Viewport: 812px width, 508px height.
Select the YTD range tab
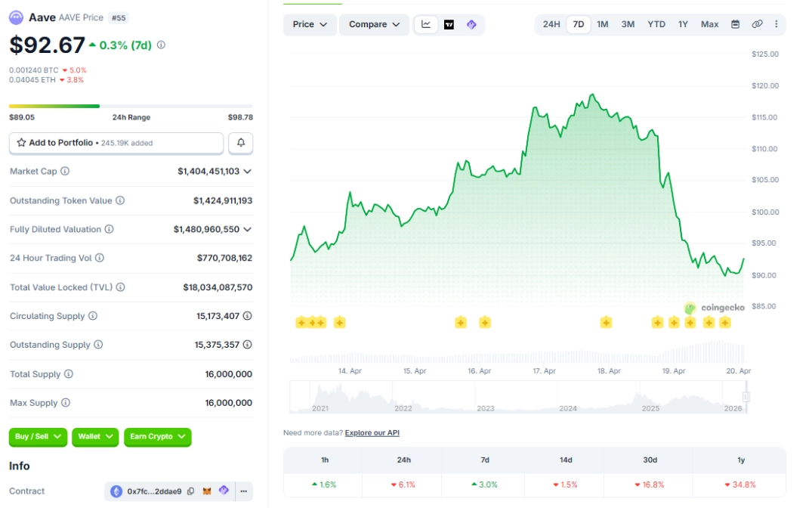point(656,24)
